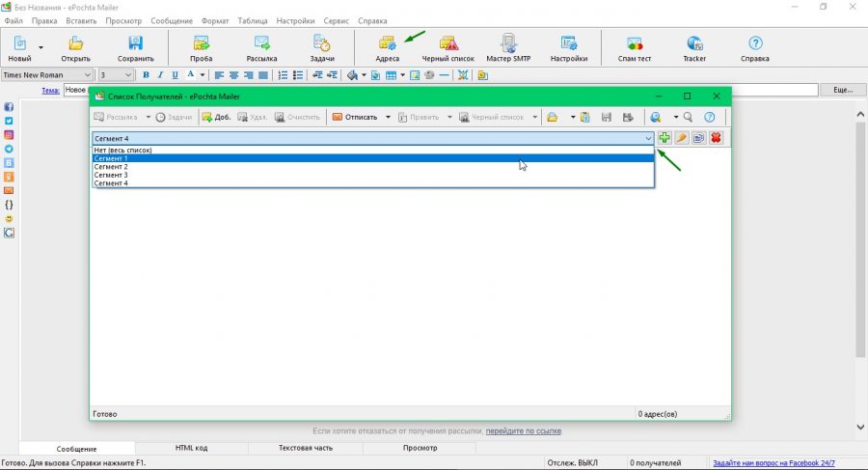Open the Отписать dropdown arrow
The height and width of the screenshot is (470, 868).
[x=388, y=117]
